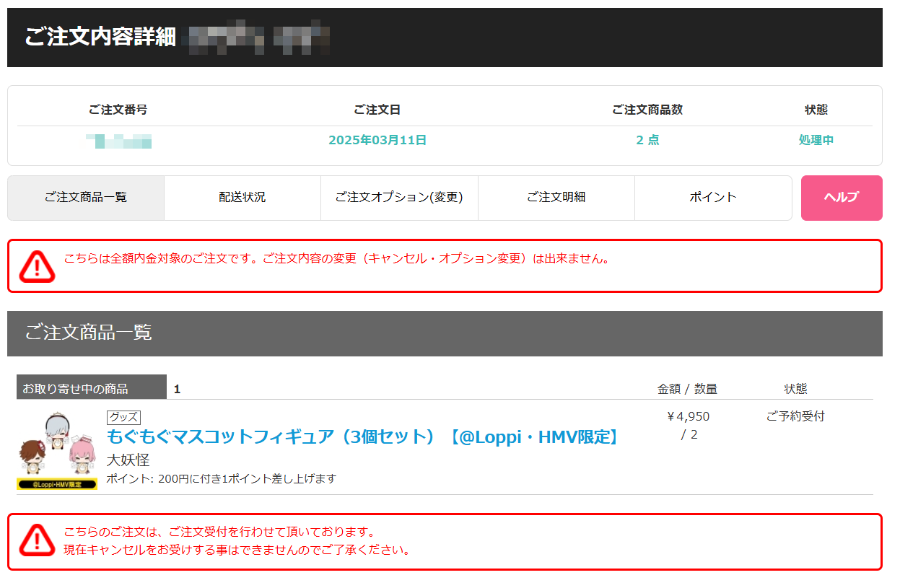The image size is (900, 588).
Task: Switch to the 配送状況 tab
Action: (x=243, y=198)
